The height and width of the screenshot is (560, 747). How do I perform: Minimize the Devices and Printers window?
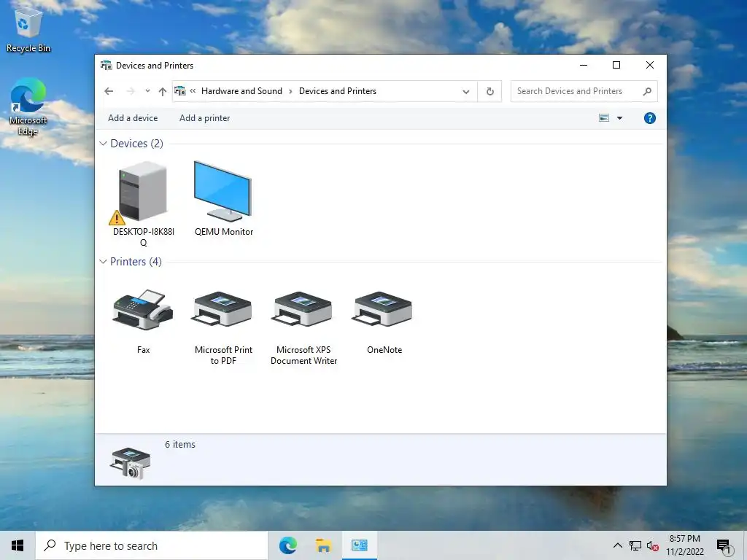pyautogui.click(x=583, y=65)
